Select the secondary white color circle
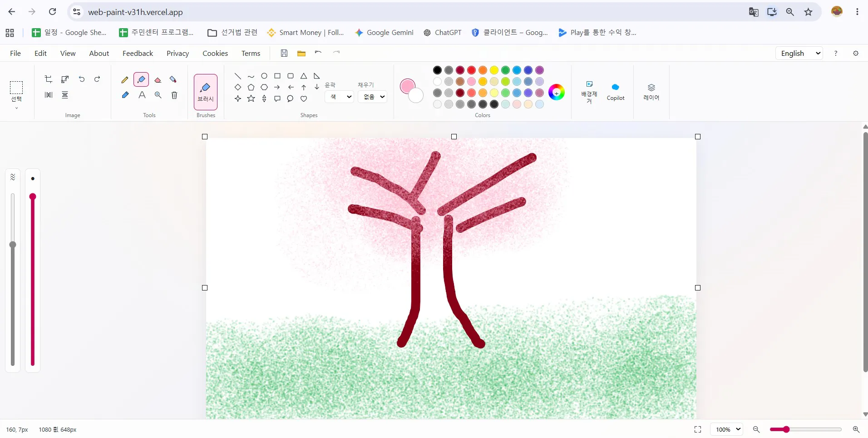Image resolution: width=868 pixels, height=438 pixels. pos(417,96)
